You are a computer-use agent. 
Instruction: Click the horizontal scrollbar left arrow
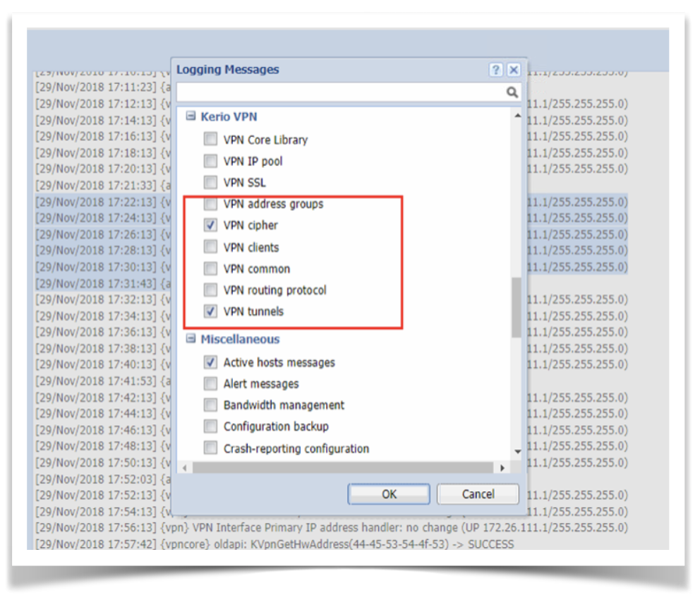pyautogui.click(x=185, y=468)
